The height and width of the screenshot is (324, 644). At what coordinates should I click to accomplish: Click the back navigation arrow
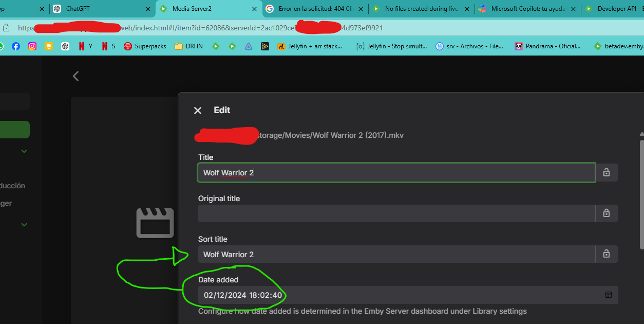tap(75, 76)
